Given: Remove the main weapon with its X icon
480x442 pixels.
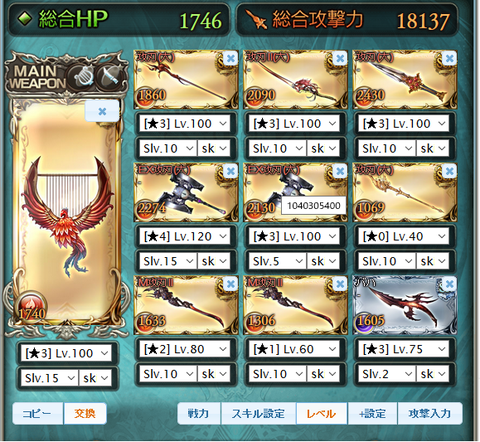Looking at the screenshot, I should (102, 111).
